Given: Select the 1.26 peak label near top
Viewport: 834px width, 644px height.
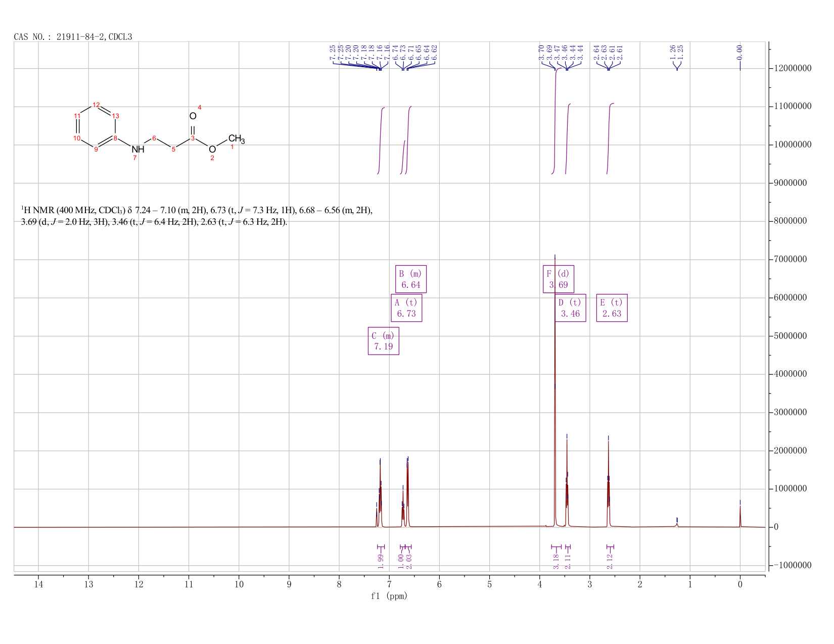Looking at the screenshot, I should coord(673,51).
